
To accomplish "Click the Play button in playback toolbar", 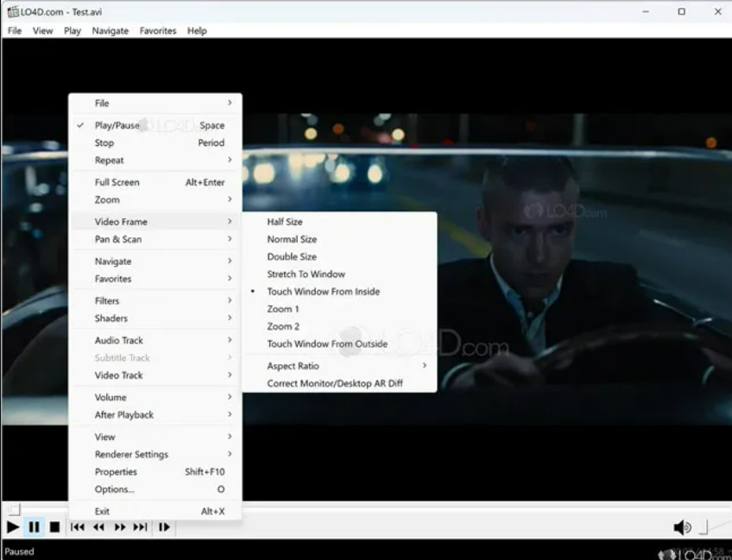I will tap(13, 527).
